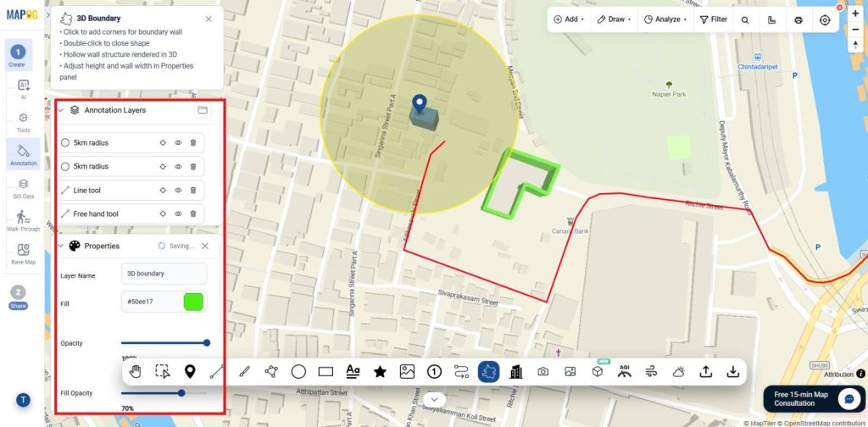Go to the Create step

pos(18,56)
